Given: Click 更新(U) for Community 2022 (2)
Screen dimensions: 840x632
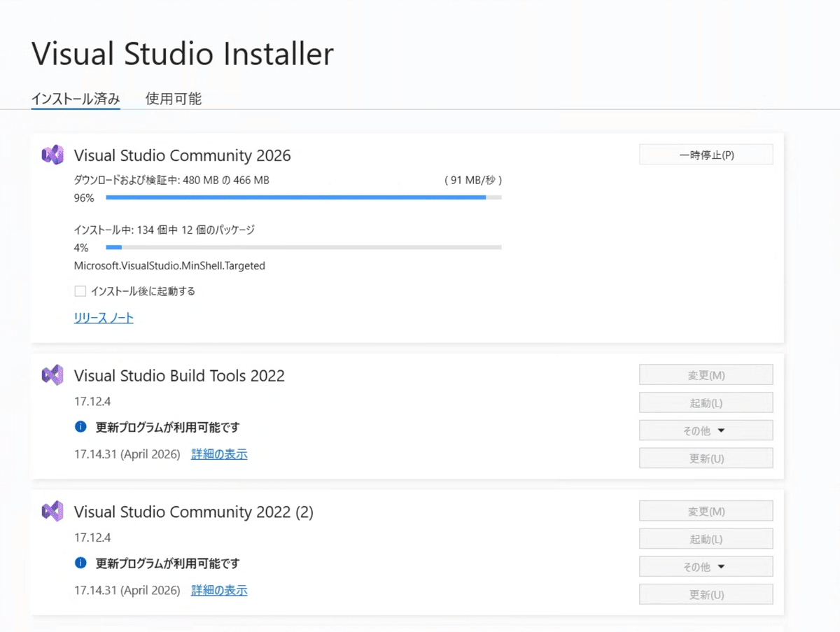Looking at the screenshot, I should (x=706, y=594).
